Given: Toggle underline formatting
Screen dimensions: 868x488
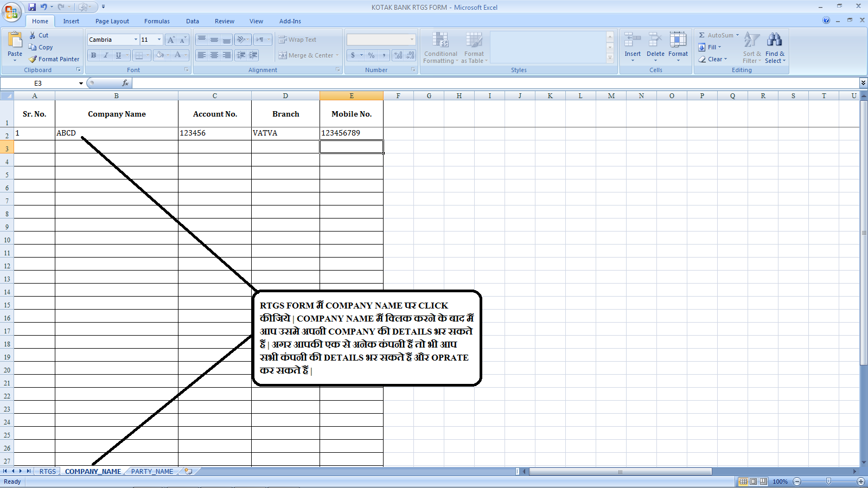Looking at the screenshot, I should tap(117, 55).
